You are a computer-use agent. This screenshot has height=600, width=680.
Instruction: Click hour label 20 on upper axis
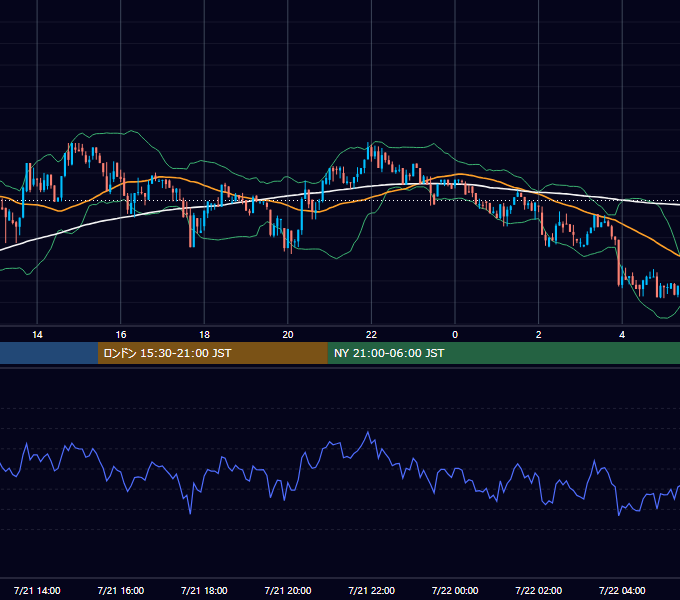click(288, 335)
